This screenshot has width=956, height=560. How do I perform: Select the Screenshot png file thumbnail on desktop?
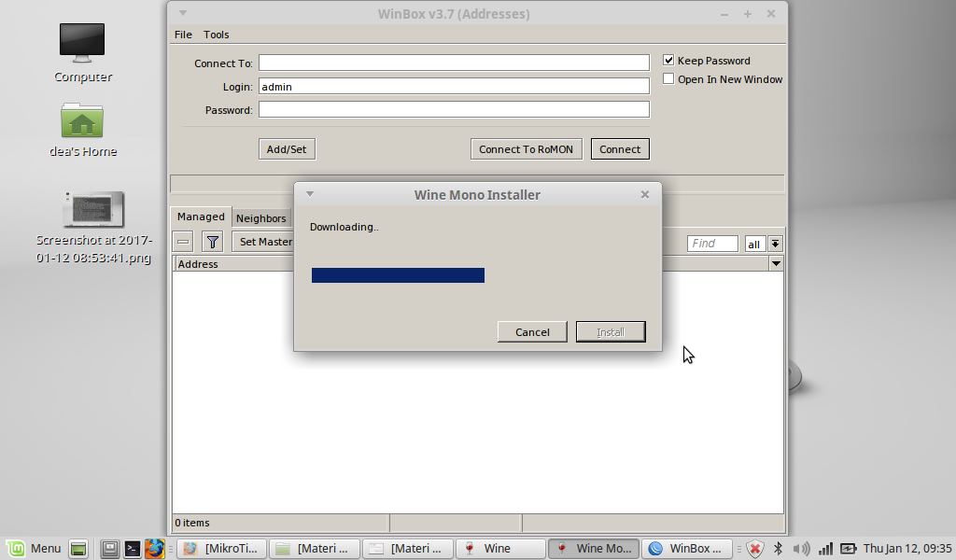tap(93, 209)
